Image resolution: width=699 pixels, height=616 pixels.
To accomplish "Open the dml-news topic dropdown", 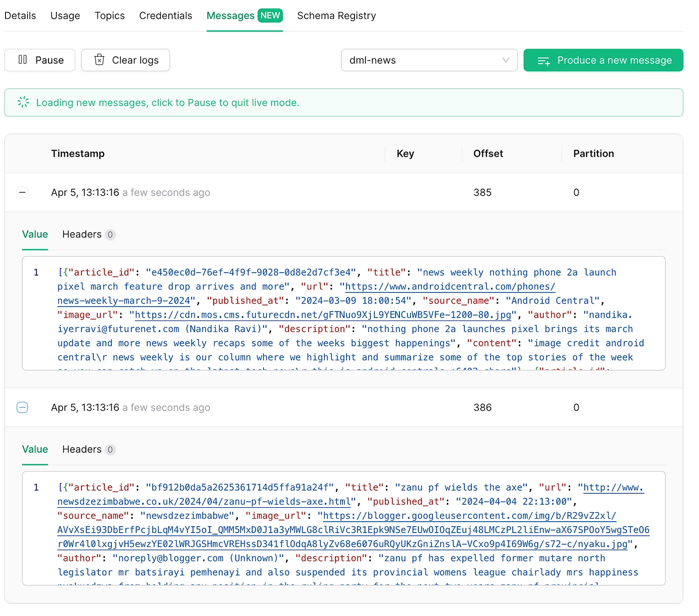I will (x=429, y=60).
